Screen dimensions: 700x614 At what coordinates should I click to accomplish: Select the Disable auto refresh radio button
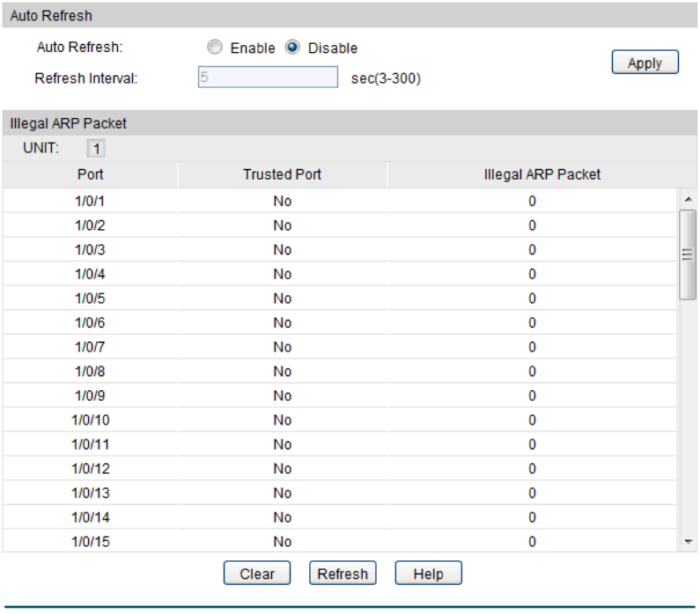[x=292, y=47]
